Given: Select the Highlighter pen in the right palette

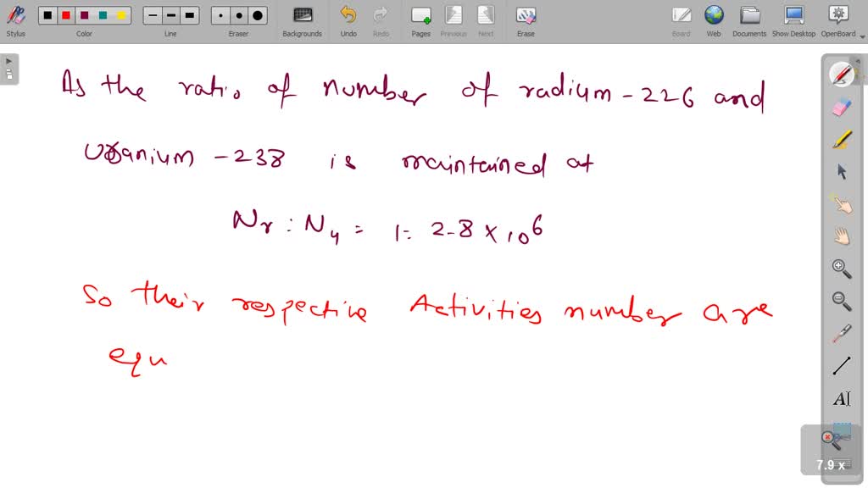Looking at the screenshot, I should click(841, 139).
